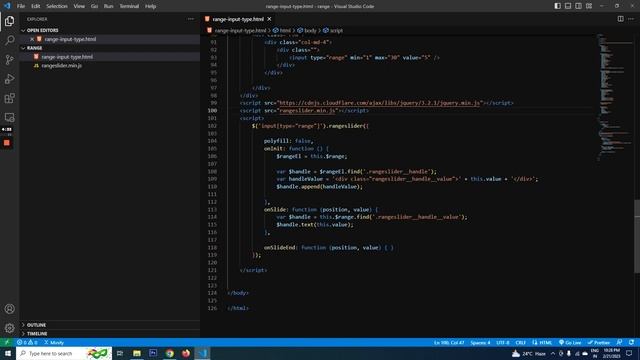The height and width of the screenshot is (360, 640).
Task: Click the Windows taskbar search box
Action: [x=64, y=353]
